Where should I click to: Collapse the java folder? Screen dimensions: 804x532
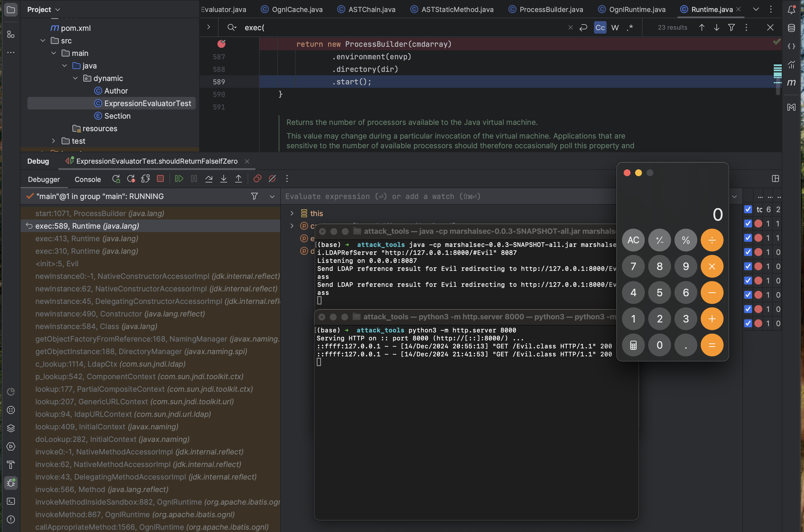(x=64, y=66)
